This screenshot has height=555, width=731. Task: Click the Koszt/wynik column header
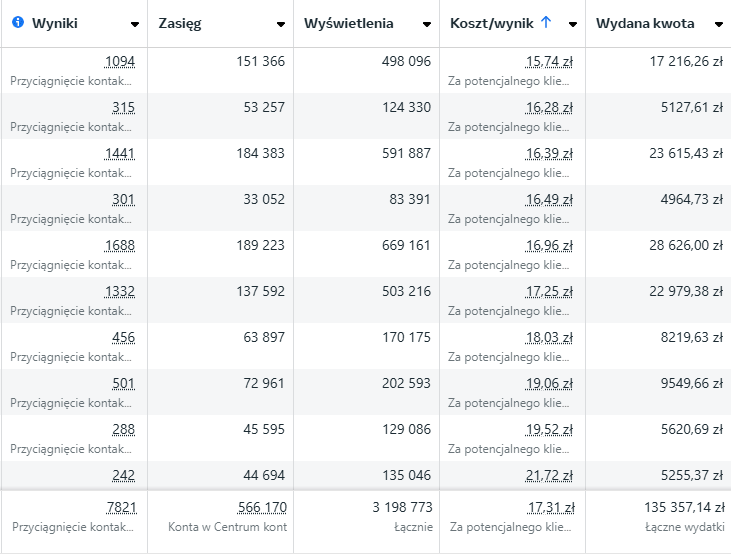pyautogui.click(x=490, y=23)
